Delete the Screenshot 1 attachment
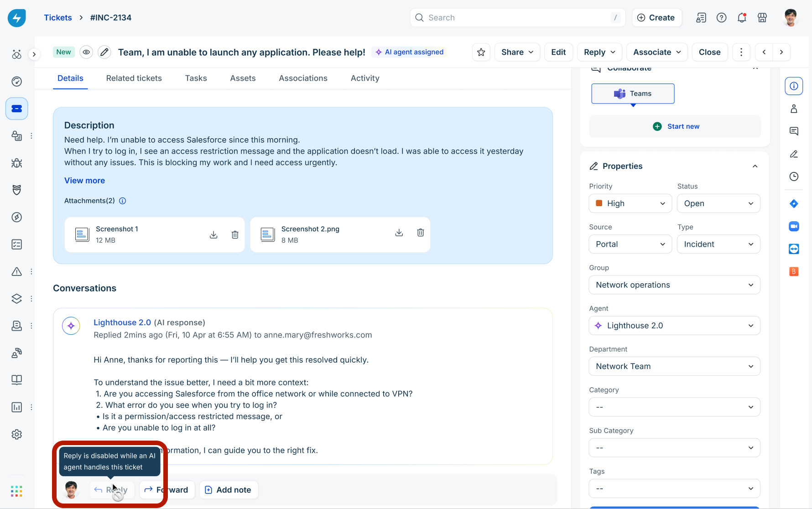This screenshot has width=812, height=509. click(x=235, y=235)
